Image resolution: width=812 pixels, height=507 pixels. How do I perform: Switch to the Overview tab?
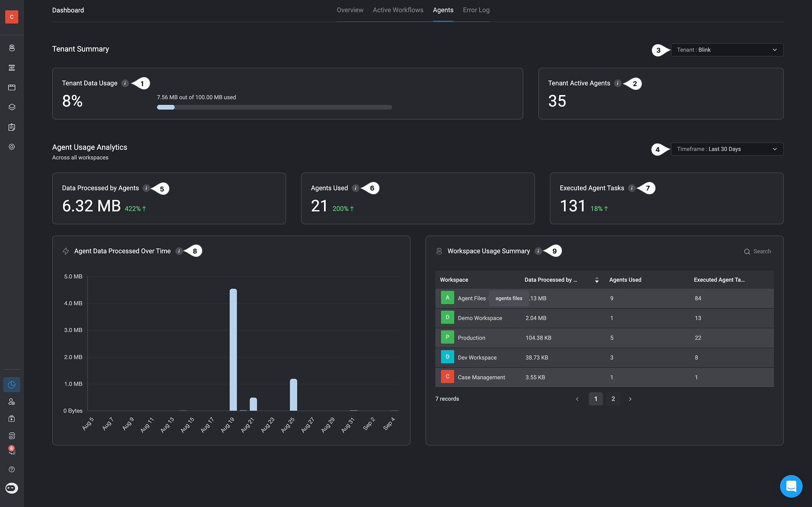pyautogui.click(x=350, y=10)
